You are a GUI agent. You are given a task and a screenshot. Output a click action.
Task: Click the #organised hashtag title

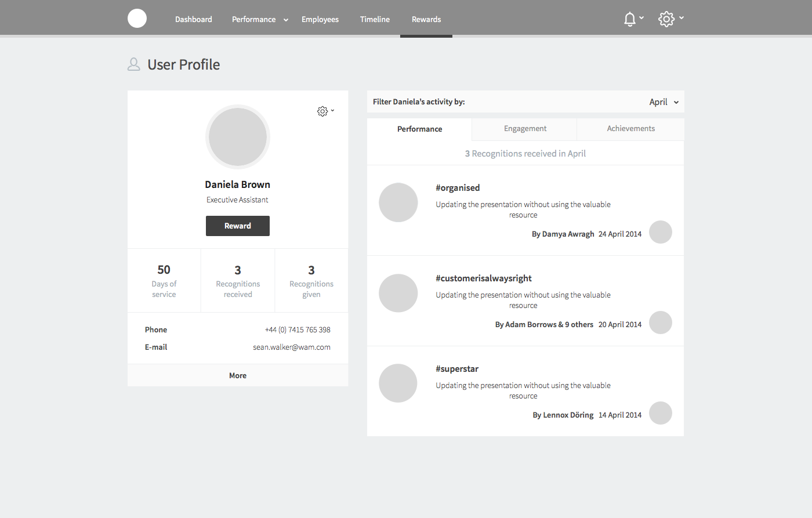point(458,188)
